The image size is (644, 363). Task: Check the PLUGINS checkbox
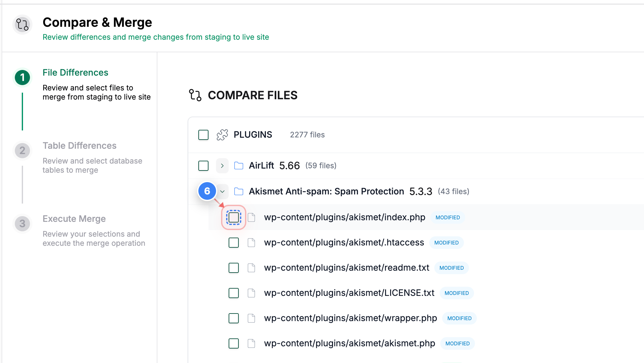[x=203, y=135]
